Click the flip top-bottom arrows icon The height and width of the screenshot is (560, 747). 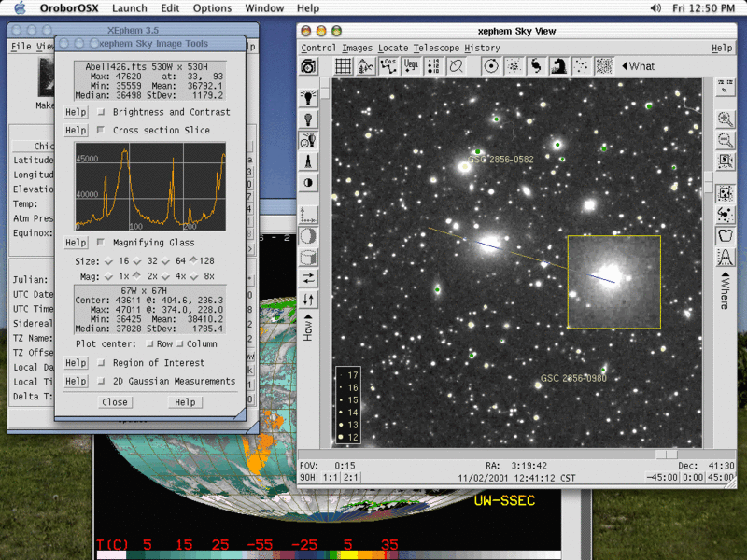coord(308,300)
